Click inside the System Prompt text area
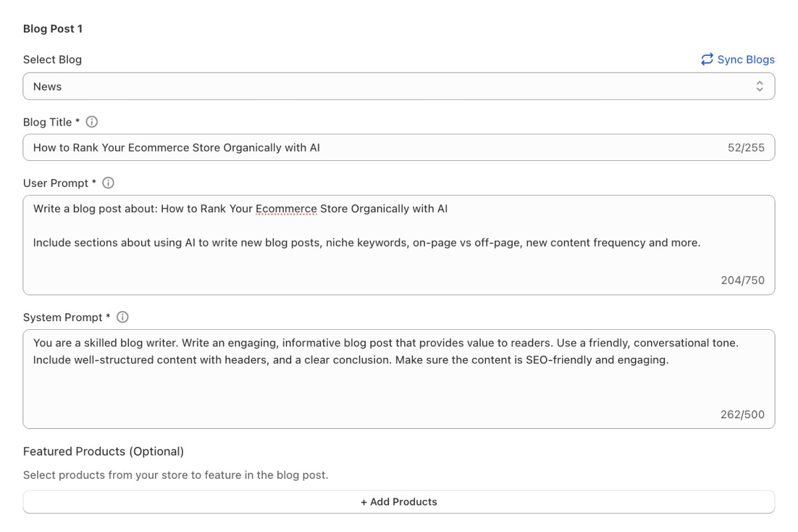Viewport: 798px width, 532px height. click(x=399, y=392)
